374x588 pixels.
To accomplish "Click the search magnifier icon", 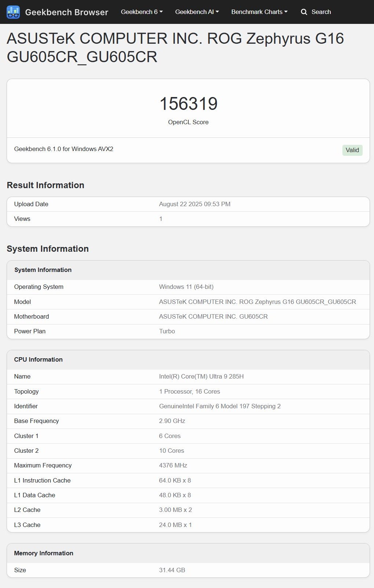I will click(x=304, y=12).
